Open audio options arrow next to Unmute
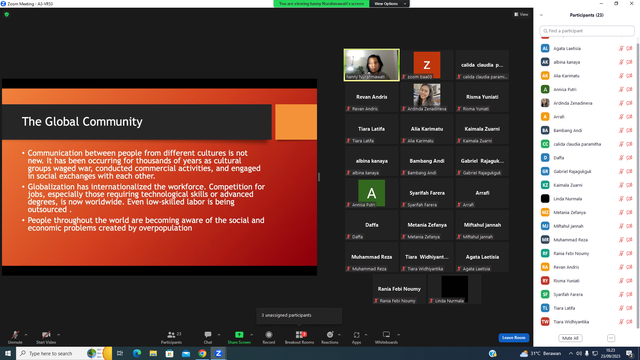640x360 pixels. (x=26, y=335)
